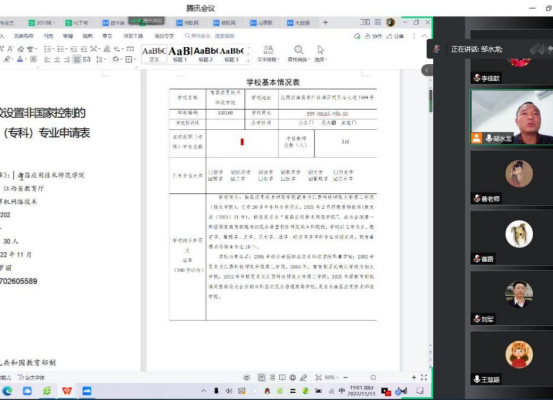
Task: Open the 选择 dropdown
Action: (x=321, y=54)
